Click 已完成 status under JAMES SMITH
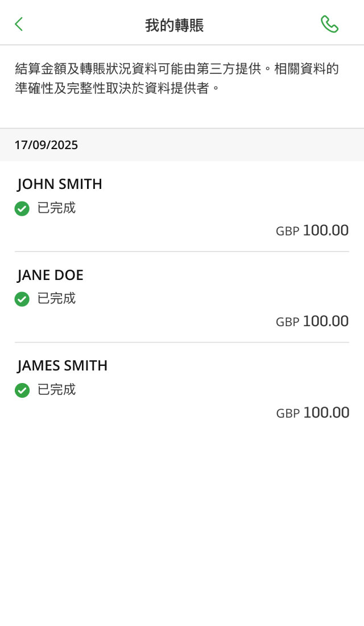The height and width of the screenshot is (626, 364). pyautogui.click(x=56, y=390)
